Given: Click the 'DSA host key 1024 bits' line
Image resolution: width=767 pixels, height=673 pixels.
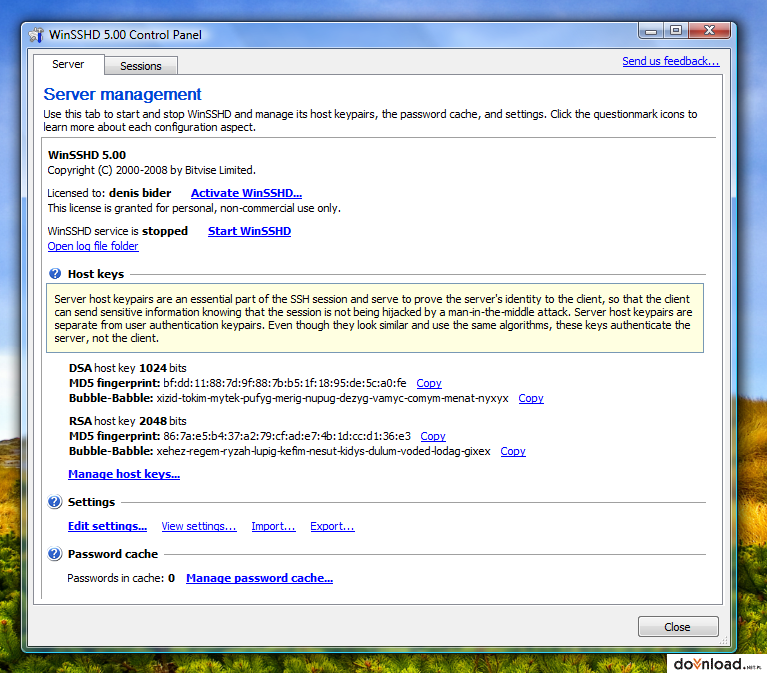Looking at the screenshot, I should (x=128, y=368).
